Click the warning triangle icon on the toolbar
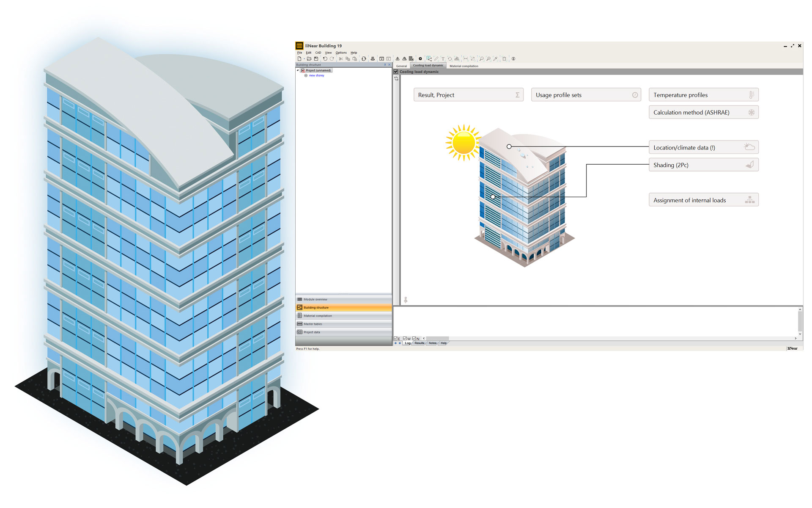Image resolution: width=812 pixels, height=508 pixels. click(397, 59)
